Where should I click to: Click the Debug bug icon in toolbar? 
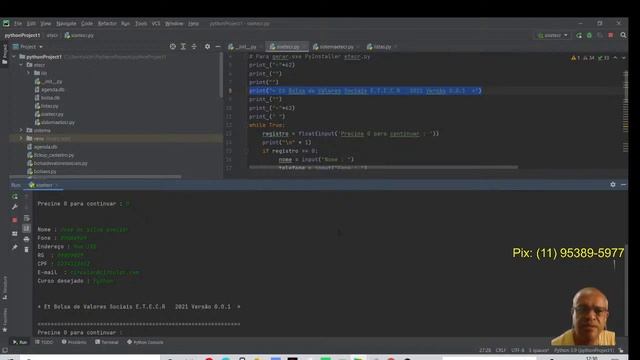[589, 36]
